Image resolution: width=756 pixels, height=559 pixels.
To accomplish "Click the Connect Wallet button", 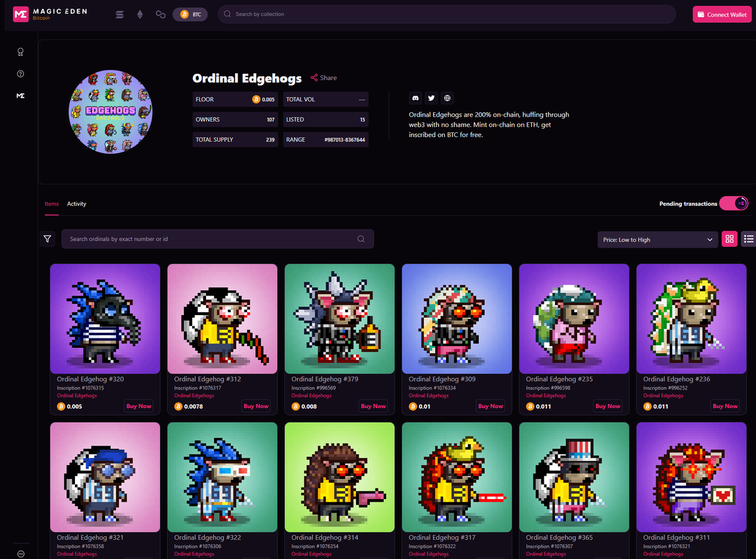I will 722,14.
